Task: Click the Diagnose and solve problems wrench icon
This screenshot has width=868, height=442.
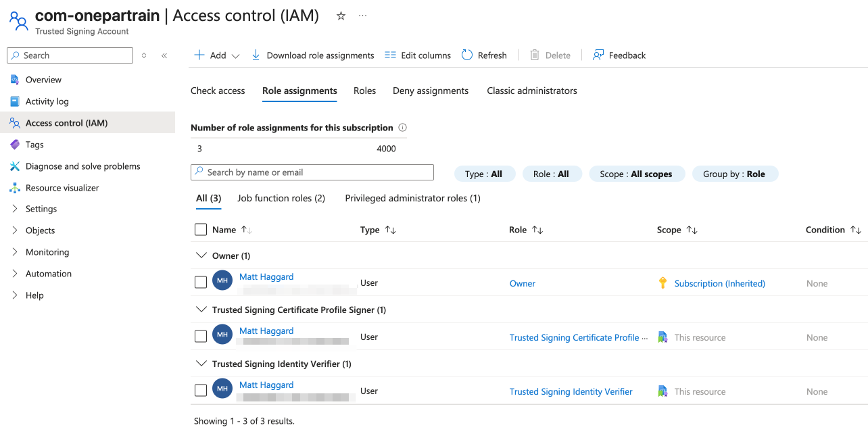Action: [x=15, y=166]
